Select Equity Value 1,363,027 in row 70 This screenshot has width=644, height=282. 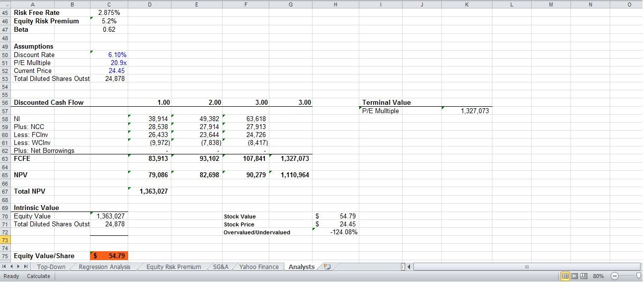pyautogui.click(x=109, y=216)
